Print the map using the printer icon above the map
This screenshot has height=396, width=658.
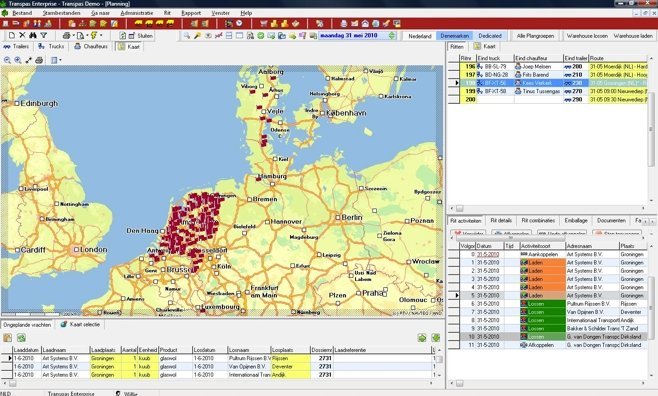tap(39, 60)
